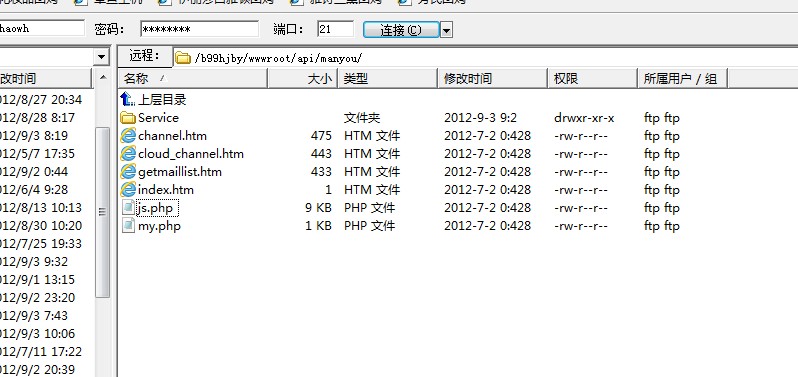Click the 远程 remote label button
798x377 pixels.
point(145,56)
